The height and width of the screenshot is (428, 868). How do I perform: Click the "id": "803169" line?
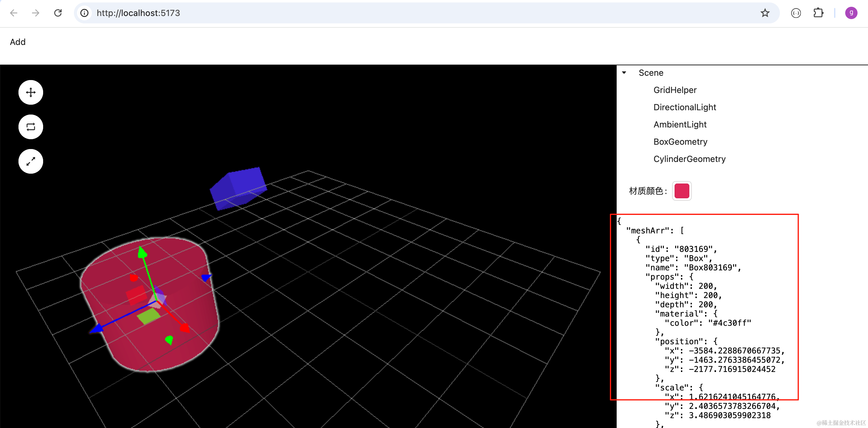[x=681, y=249]
